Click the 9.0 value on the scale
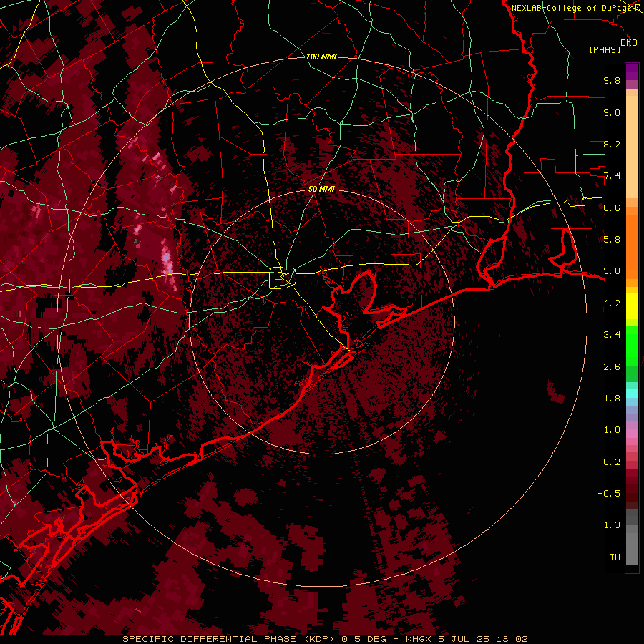The height and width of the screenshot is (644, 644). click(612, 113)
